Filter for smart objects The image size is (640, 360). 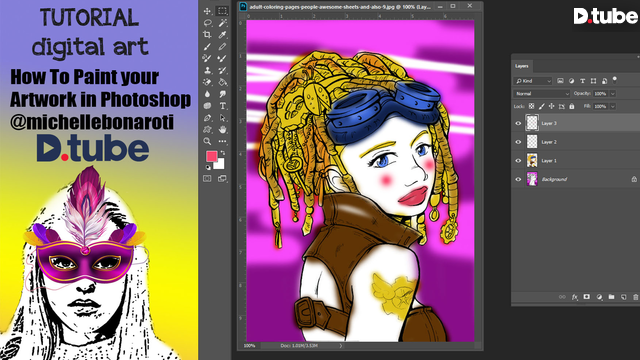604,81
